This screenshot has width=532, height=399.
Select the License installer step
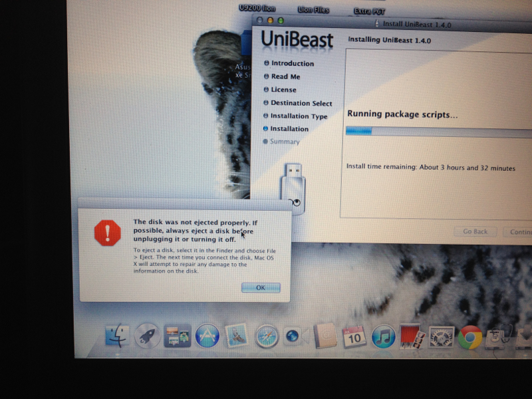[280, 90]
